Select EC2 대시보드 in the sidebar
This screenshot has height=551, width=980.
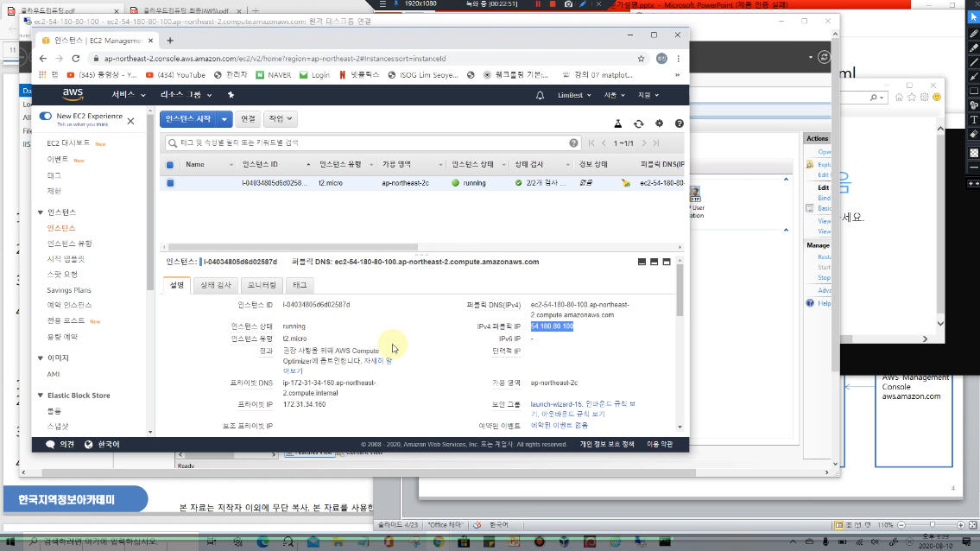pos(68,143)
